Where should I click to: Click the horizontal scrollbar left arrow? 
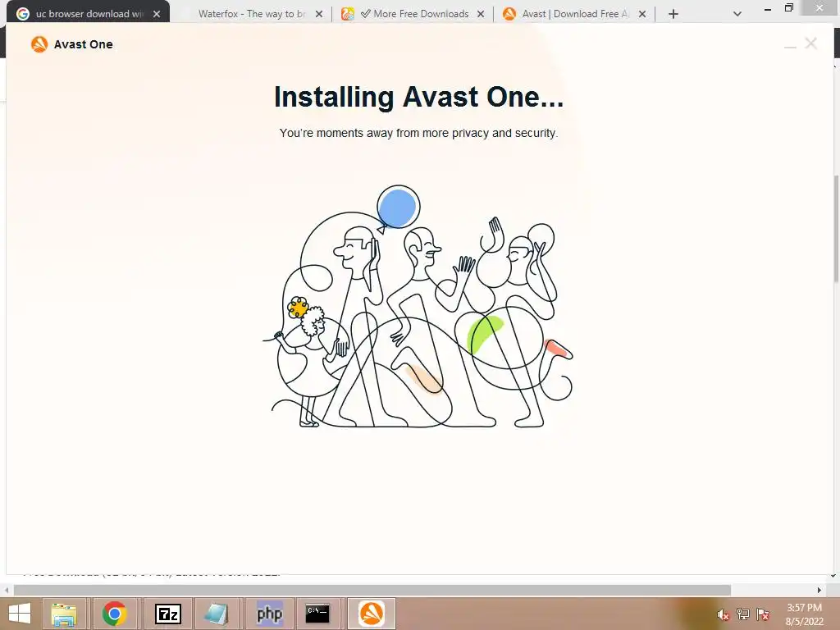point(7,591)
